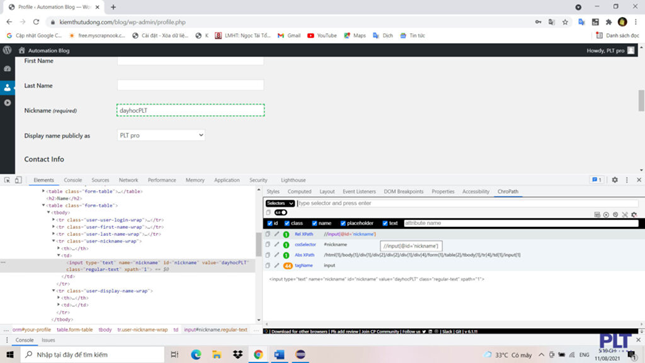Bookmark this page with the star icon

[x=565, y=22]
